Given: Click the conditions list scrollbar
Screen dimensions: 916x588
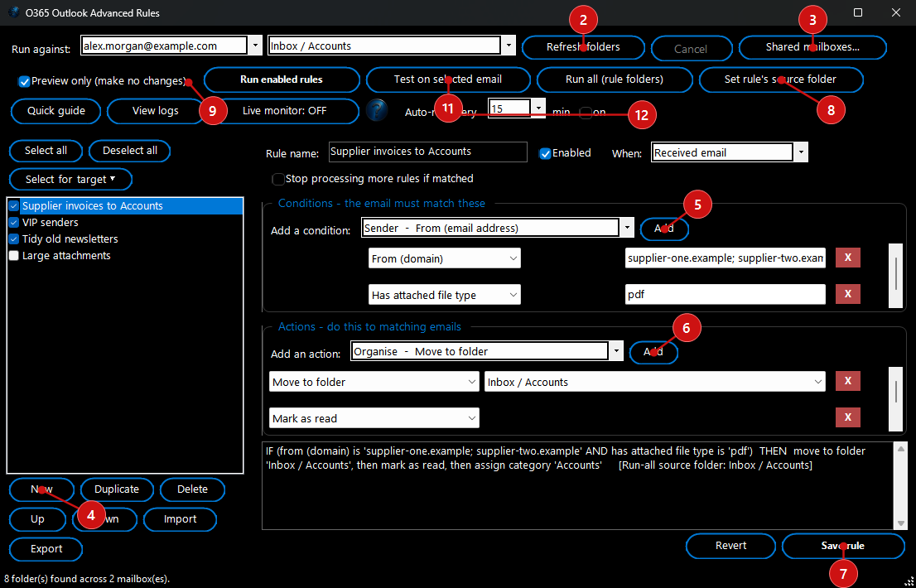Looking at the screenshot, I should point(896,275).
